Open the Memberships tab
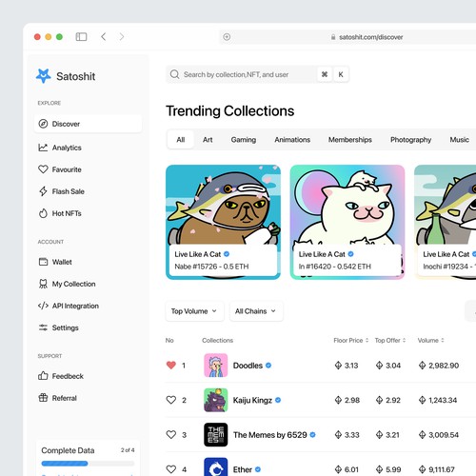Screen dimensions: 476x476 pyautogui.click(x=350, y=140)
